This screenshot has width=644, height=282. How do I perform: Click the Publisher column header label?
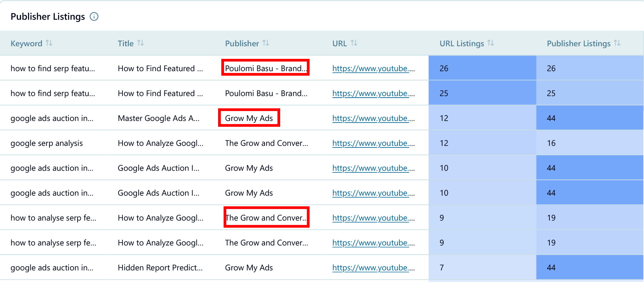point(242,43)
